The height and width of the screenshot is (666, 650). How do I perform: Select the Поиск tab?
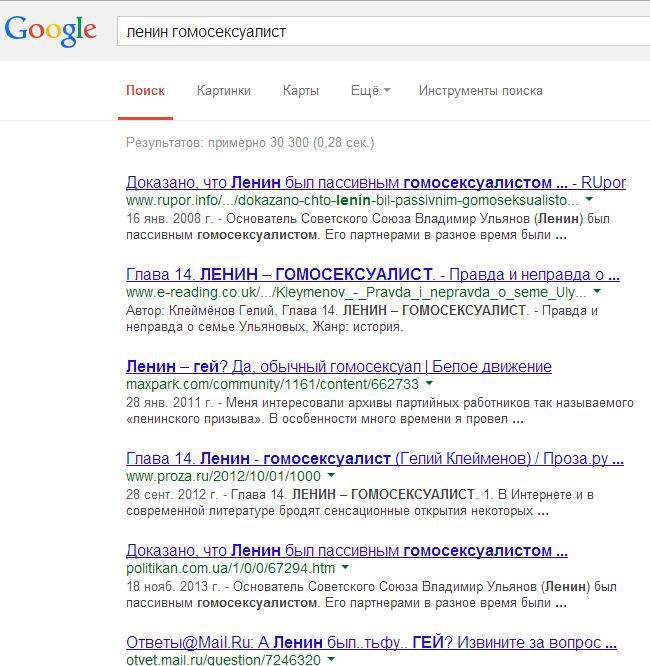pos(145,91)
